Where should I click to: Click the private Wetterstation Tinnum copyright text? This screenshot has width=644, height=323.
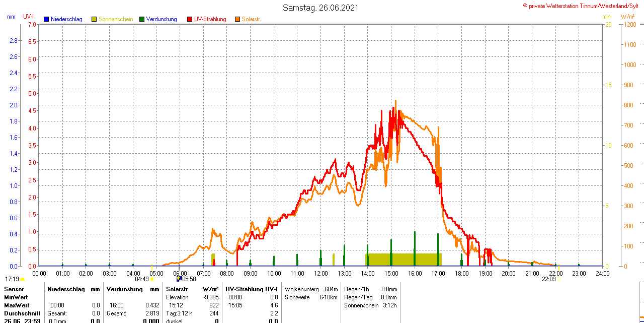[x=583, y=6]
